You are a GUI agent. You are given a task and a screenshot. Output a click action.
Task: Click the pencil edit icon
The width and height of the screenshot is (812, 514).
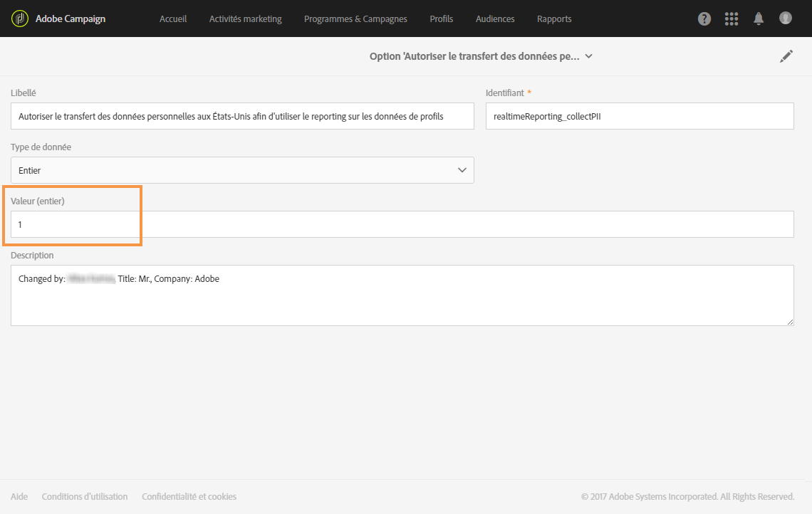786,57
